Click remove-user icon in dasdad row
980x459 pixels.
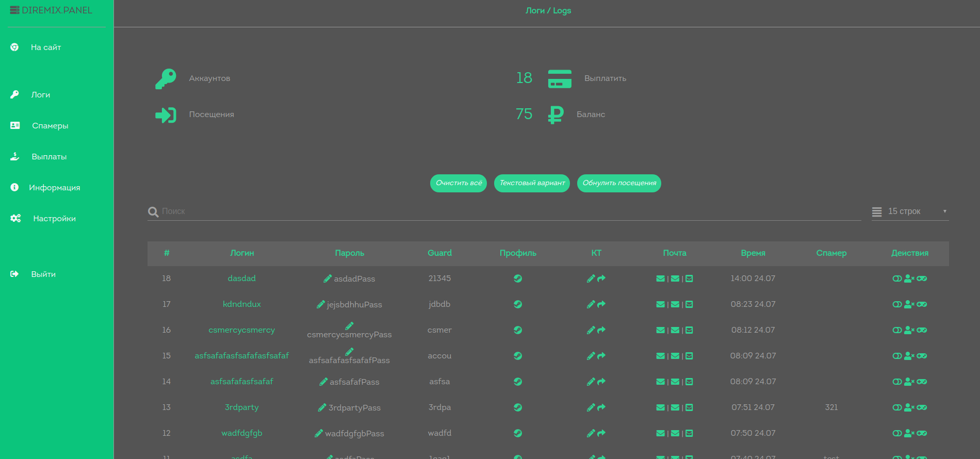[x=909, y=278]
